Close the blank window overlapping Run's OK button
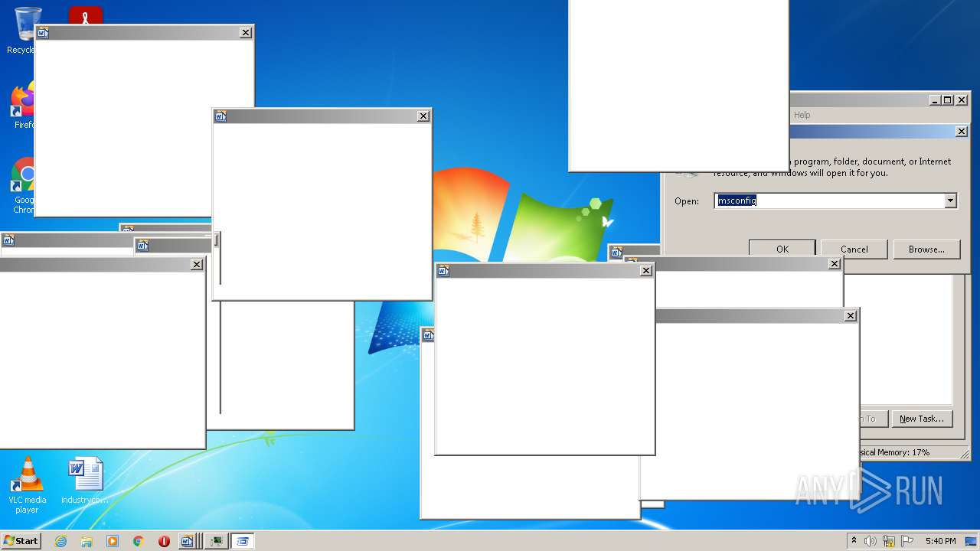980x551 pixels. tap(835, 264)
